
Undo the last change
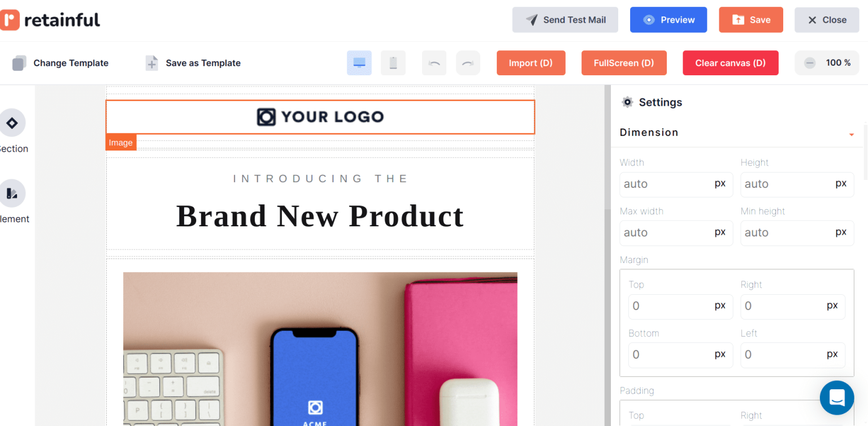click(434, 63)
